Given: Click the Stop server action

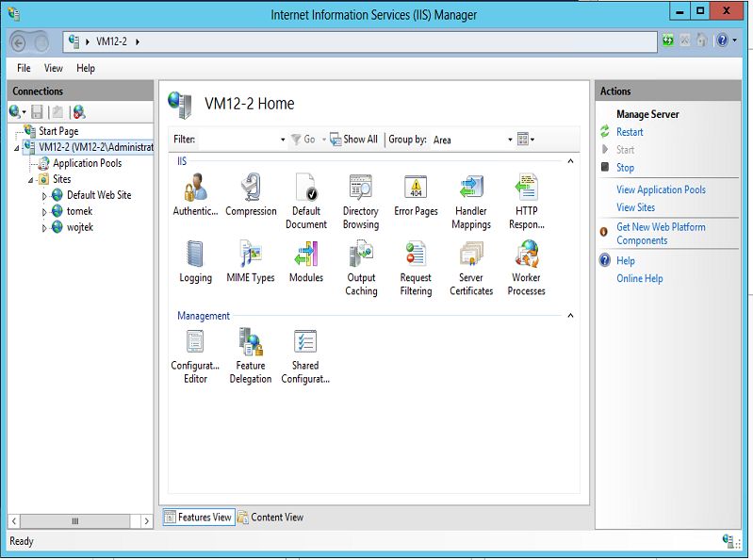Looking at the screenshot, I should coord(625,168).
